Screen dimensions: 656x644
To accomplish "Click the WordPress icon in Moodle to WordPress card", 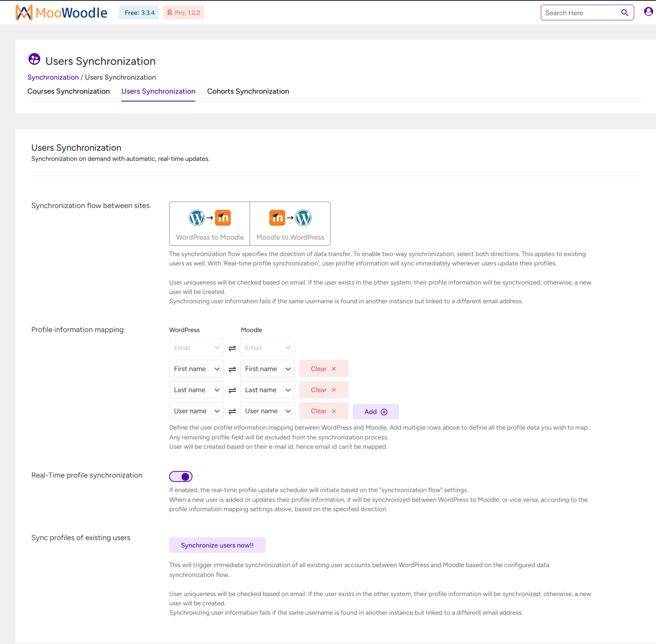I will [x=303, y=218].
